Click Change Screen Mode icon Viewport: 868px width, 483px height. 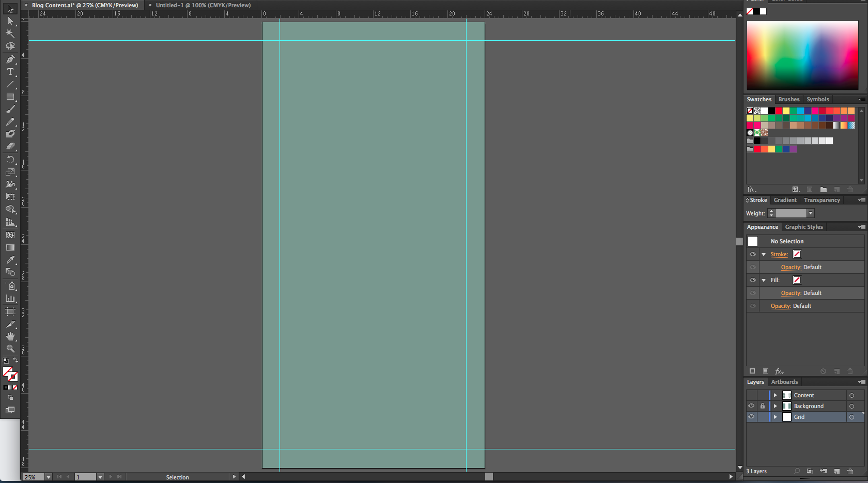(x=10, y=410)
